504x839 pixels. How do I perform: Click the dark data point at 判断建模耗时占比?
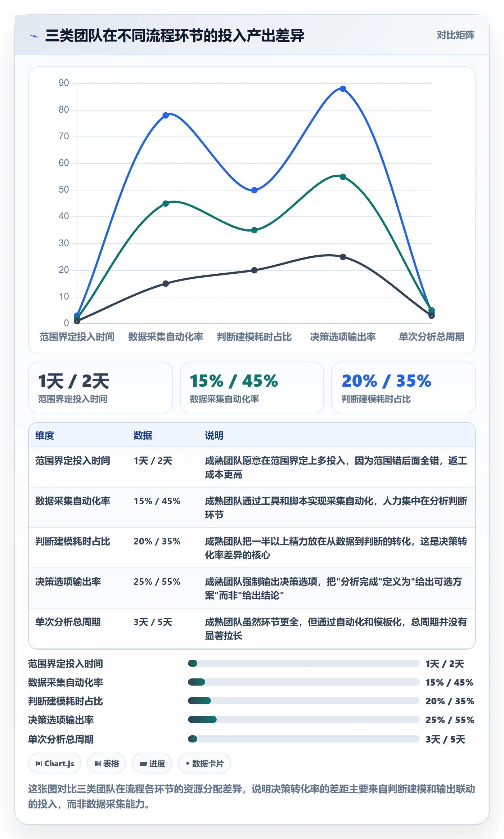coord(254,270)
